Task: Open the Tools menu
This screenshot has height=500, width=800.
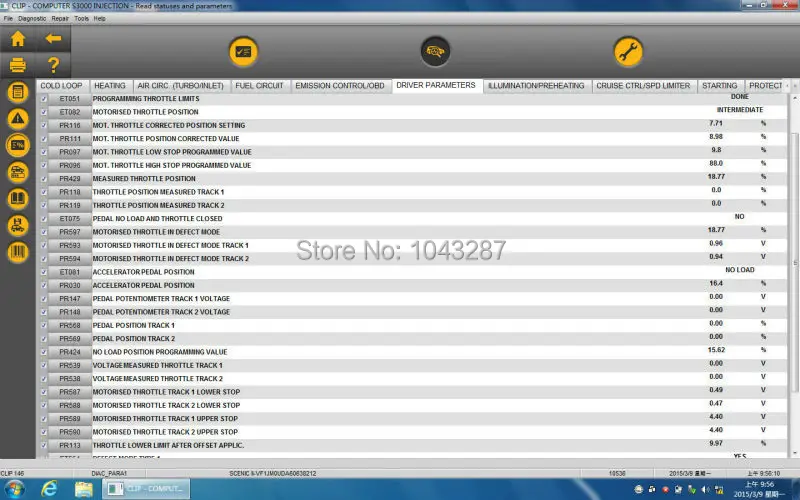Action: tap(82, 18)
